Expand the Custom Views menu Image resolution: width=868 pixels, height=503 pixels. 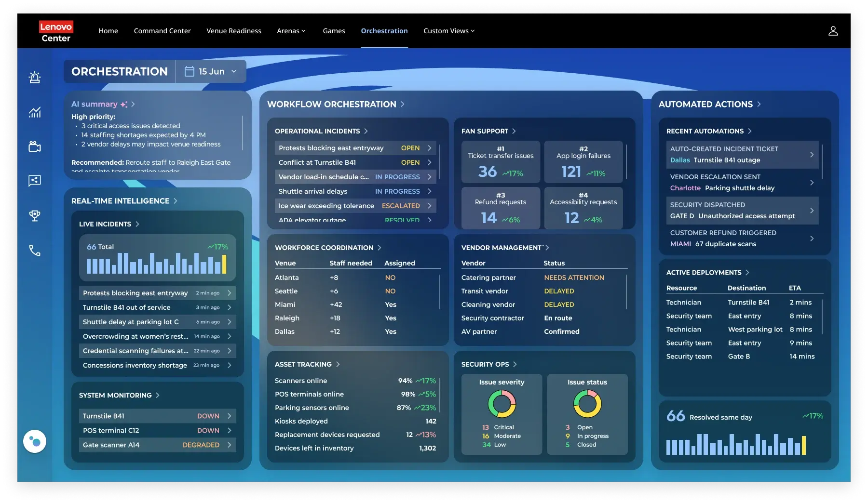(449, 31)
